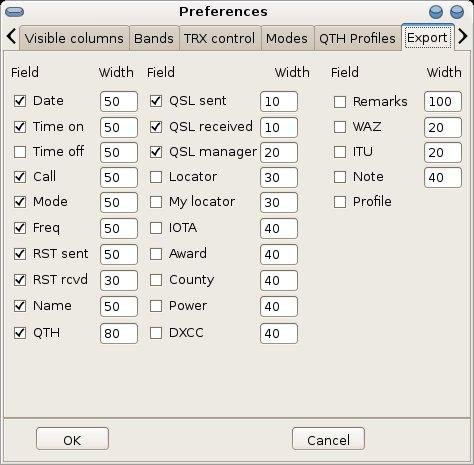This screenshot has width=474, height=465.
Task: Enable the Time off checkbox
Action: click(20, 152)
